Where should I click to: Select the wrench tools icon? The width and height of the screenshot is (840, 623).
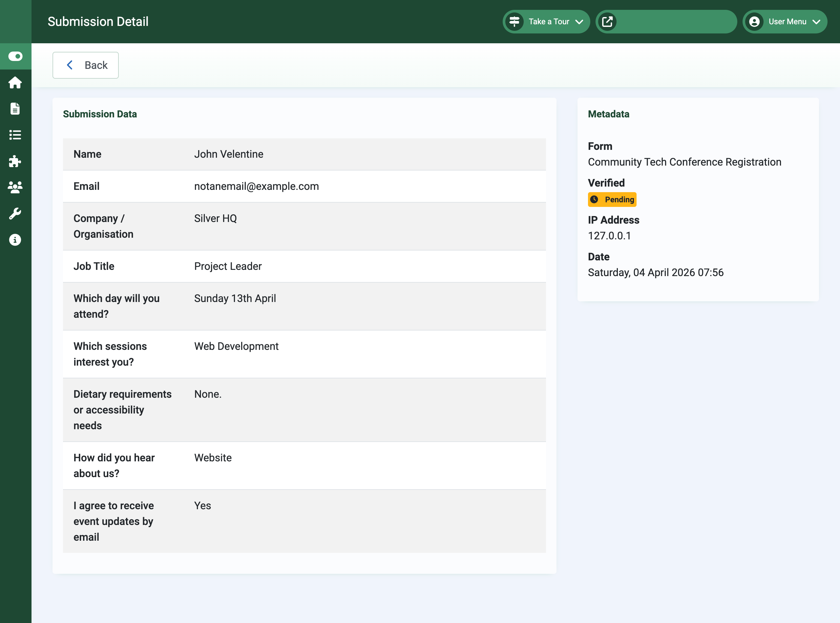[15, 213]
